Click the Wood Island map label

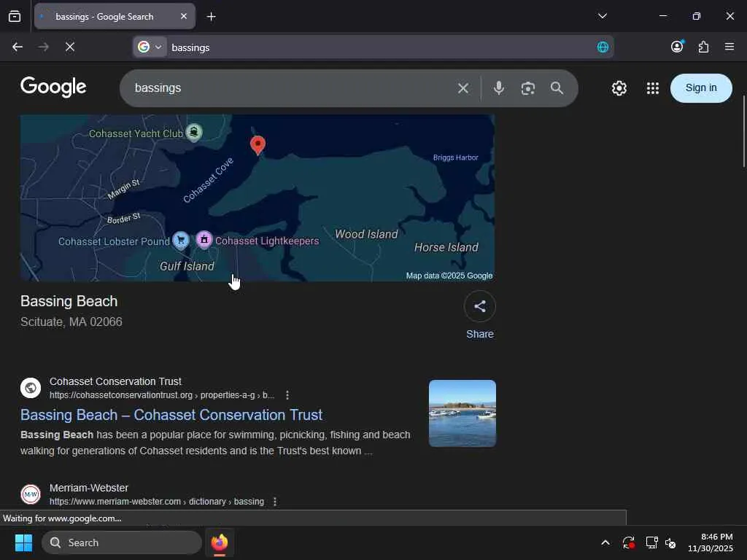click(x=366, y=234)
